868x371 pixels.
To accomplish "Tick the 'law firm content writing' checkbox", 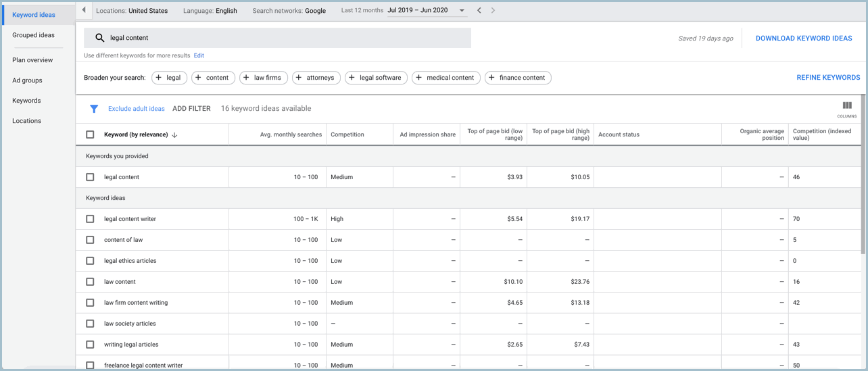I will pos(90,303).
